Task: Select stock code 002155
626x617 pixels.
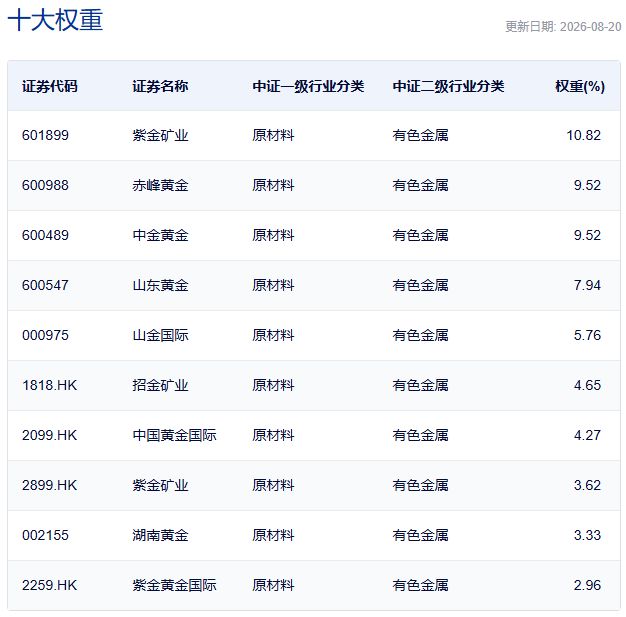Action: click(x=45, y=535)
